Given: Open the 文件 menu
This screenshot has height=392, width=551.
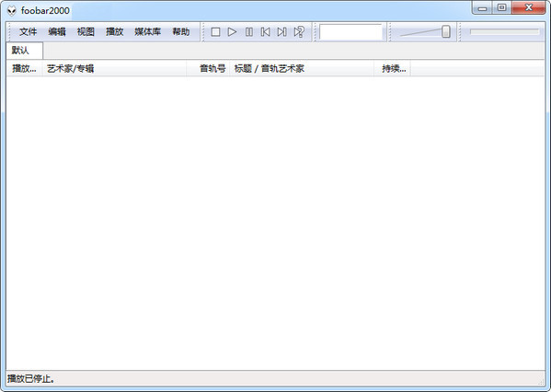Looking at the screenshot, I should click(x=28, y=32).
